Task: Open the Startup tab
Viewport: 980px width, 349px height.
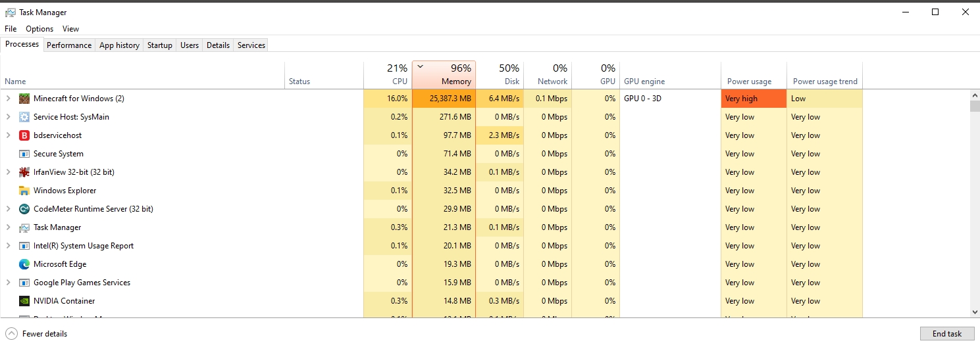Action: (160, 45)
